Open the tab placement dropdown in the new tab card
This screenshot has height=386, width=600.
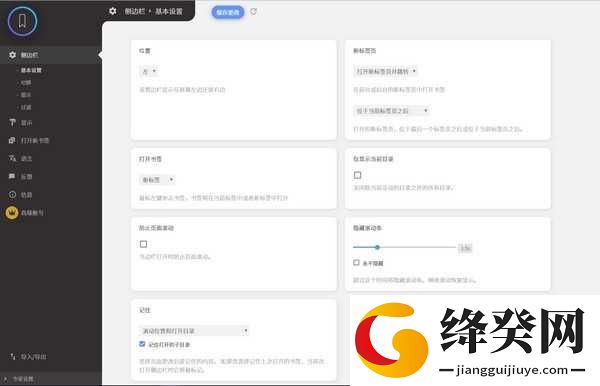[391, 111]
